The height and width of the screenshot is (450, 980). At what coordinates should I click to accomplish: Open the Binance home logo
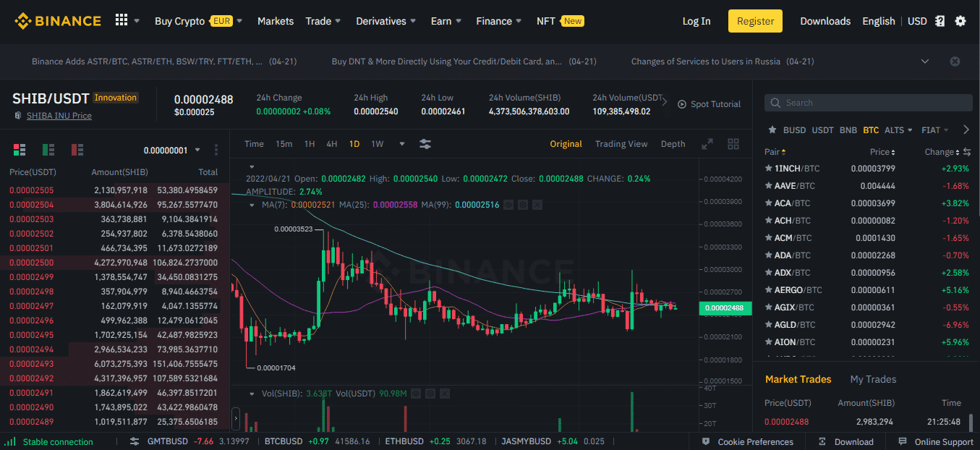[x=58, y=21]
